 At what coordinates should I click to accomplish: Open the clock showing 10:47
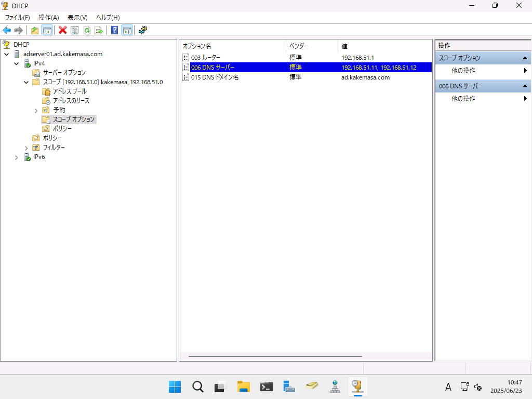click(x=506, y=387)
